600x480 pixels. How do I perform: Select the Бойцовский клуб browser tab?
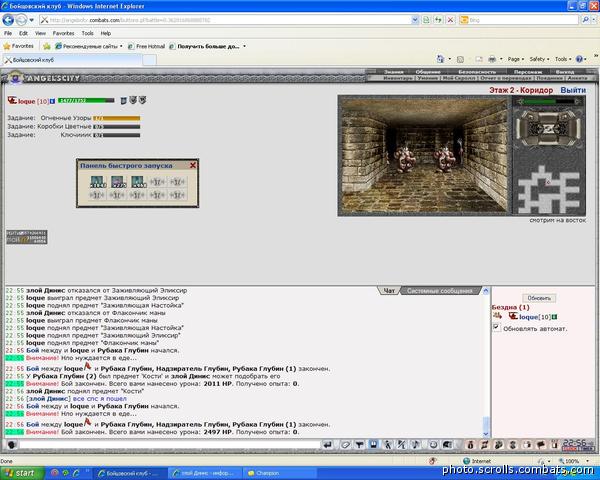tap(72, 60)
